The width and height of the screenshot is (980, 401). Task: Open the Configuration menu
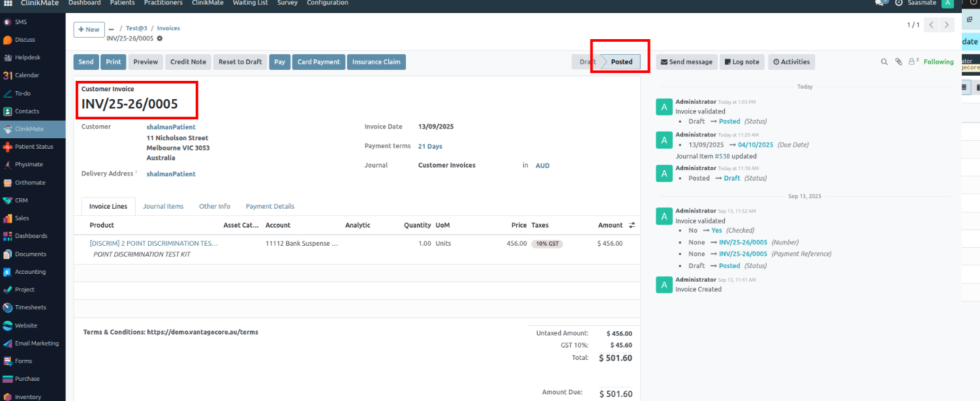click(327, 3)
